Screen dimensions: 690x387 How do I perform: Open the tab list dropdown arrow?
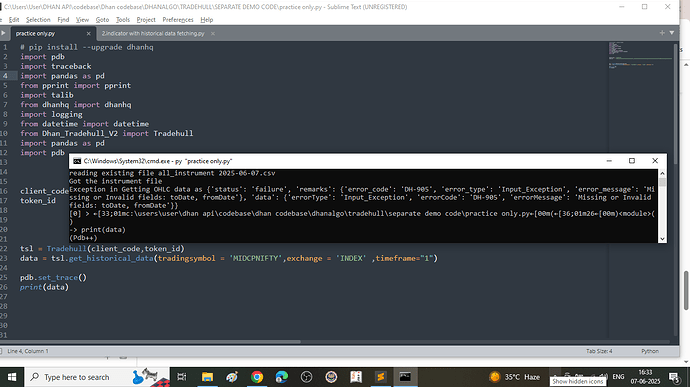pyautogui.click(x=672, y=33)
